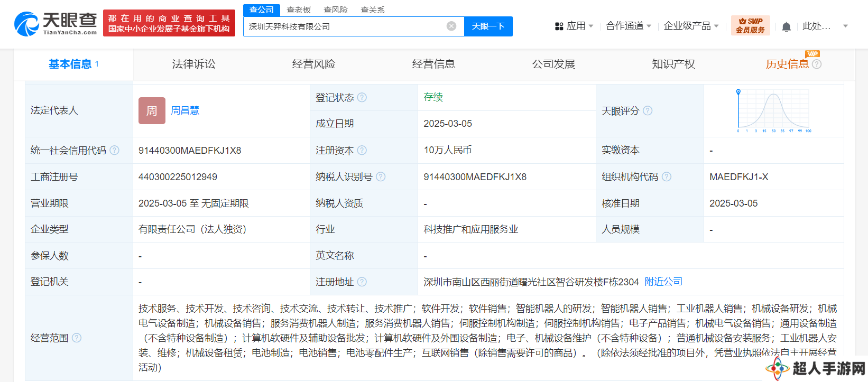Expand the user account dropdown arrow
868x382 pixels.
tap(845, 26)
